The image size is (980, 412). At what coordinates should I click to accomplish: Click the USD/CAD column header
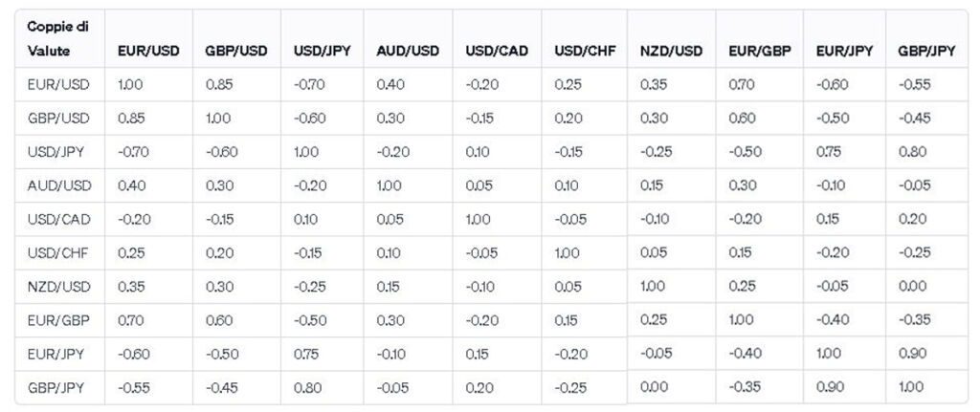[x=497, y=52]
